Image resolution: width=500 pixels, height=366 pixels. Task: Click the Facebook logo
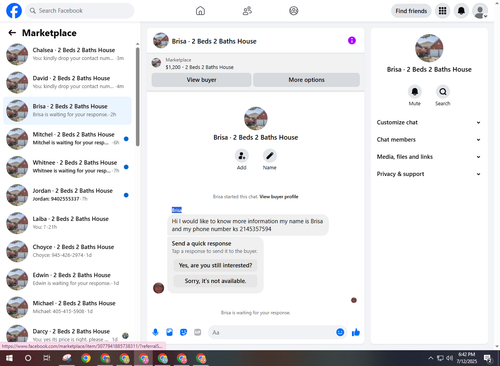(x=14, y=11)
